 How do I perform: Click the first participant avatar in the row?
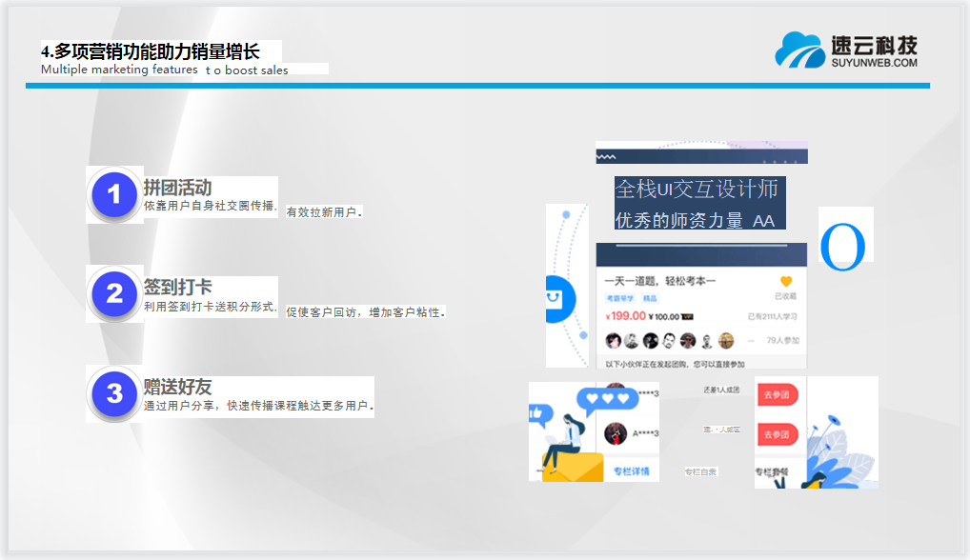(614, 340)
